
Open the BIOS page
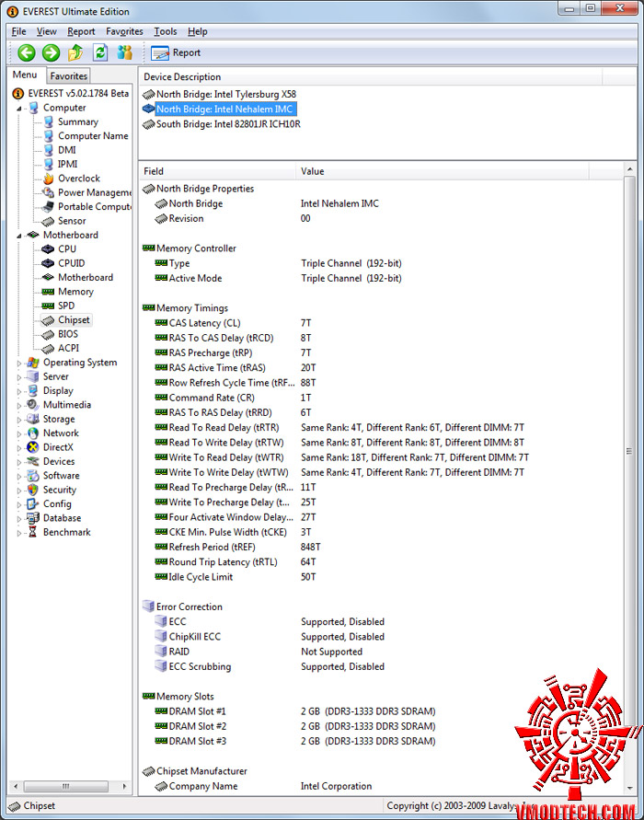[x=68, y=334]
